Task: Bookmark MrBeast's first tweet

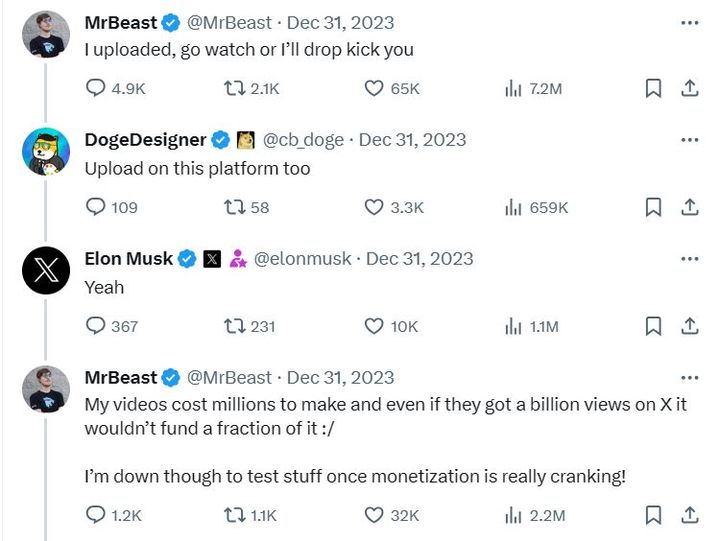Action: pyautogui.click(x=653, y=88)
